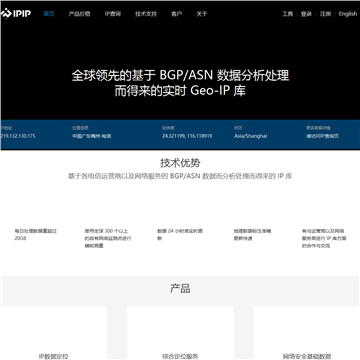360x360 pixels.
Task: Click the 产品 section heading
Action: coord(180,289)
